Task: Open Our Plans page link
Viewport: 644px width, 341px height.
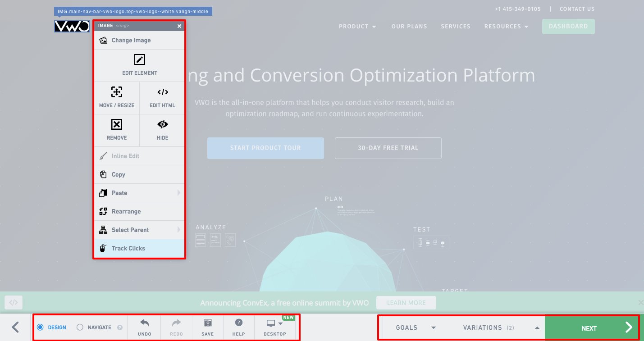Action: point(409,27)
